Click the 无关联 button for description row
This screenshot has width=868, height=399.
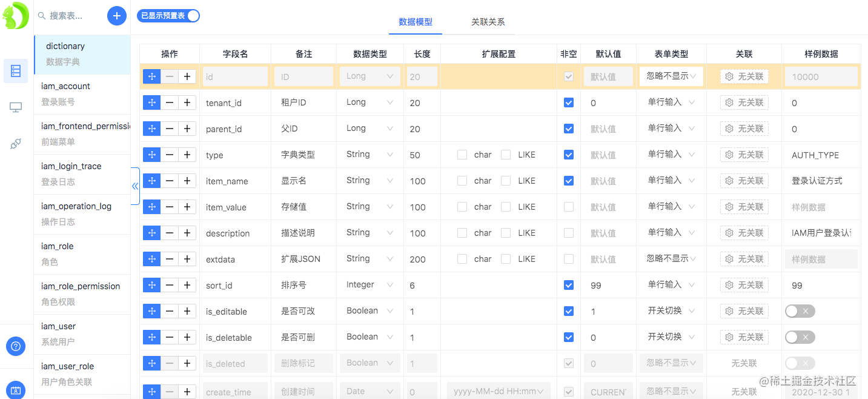pos(744,233)
